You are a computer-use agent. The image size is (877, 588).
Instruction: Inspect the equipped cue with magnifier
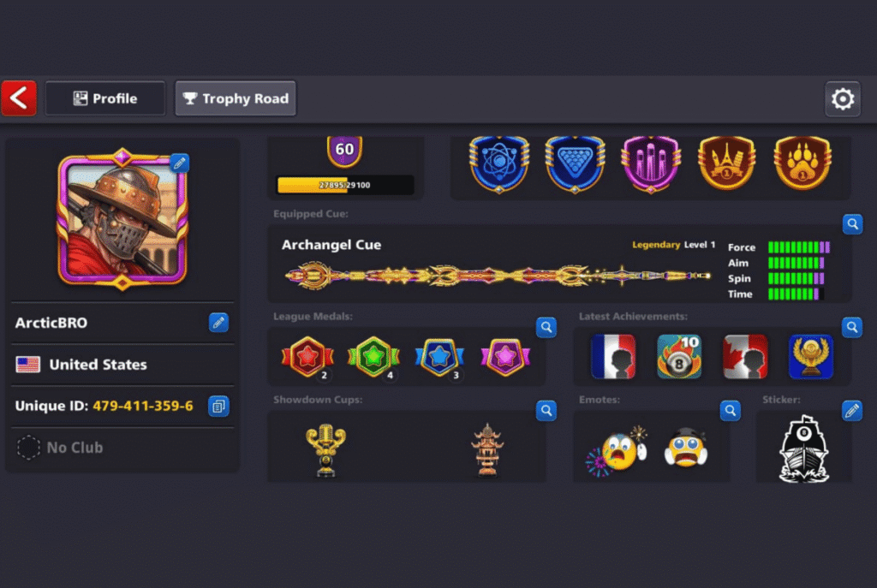coord(852,224)
